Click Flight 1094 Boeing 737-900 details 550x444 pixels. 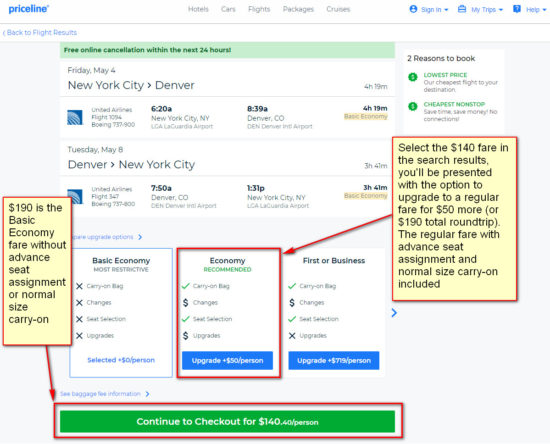113,117
